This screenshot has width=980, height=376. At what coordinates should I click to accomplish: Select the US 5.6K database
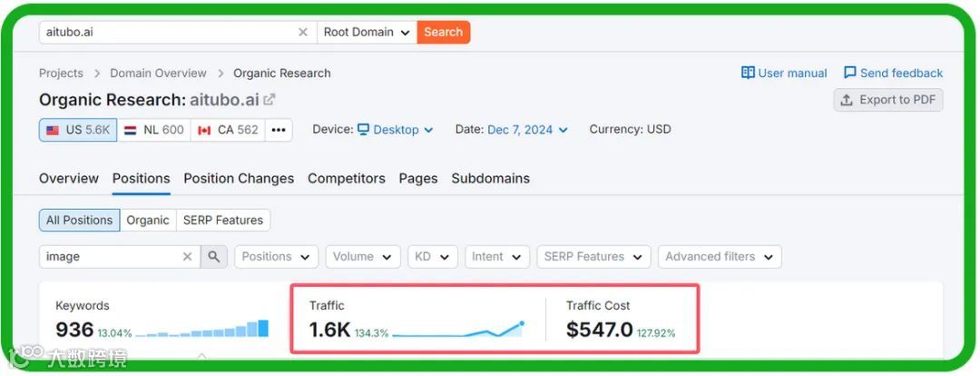click(78, 130)
